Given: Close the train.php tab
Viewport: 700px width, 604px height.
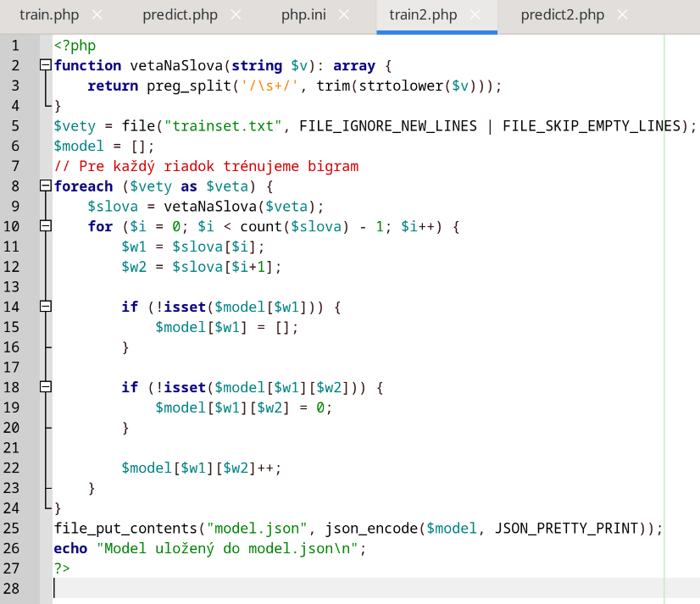Looking at the screenshot, I should [x=97, y=15].
